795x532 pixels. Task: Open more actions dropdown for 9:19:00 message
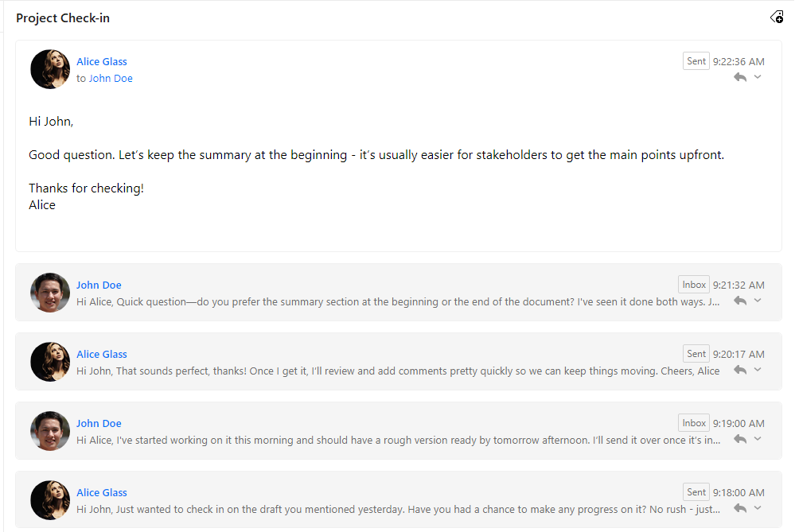pyautogui.click(x=758, y=439)
